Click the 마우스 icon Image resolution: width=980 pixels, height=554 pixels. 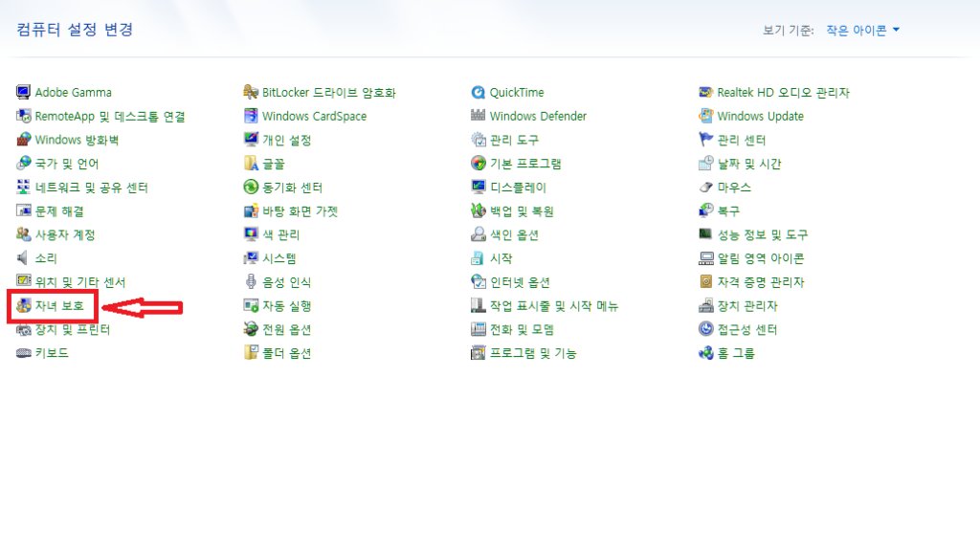[x=705, y=188]
